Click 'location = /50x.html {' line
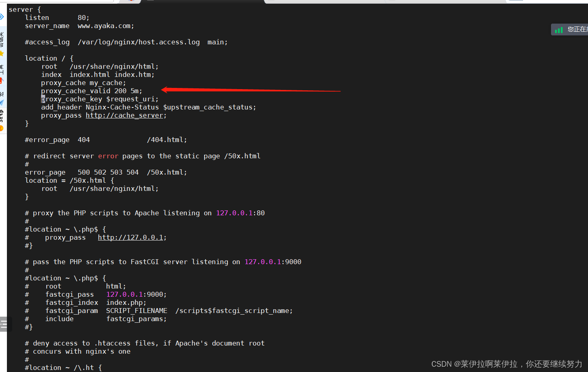Image resolution: width=588 pixels, height=372 pixels. point(70,181)
